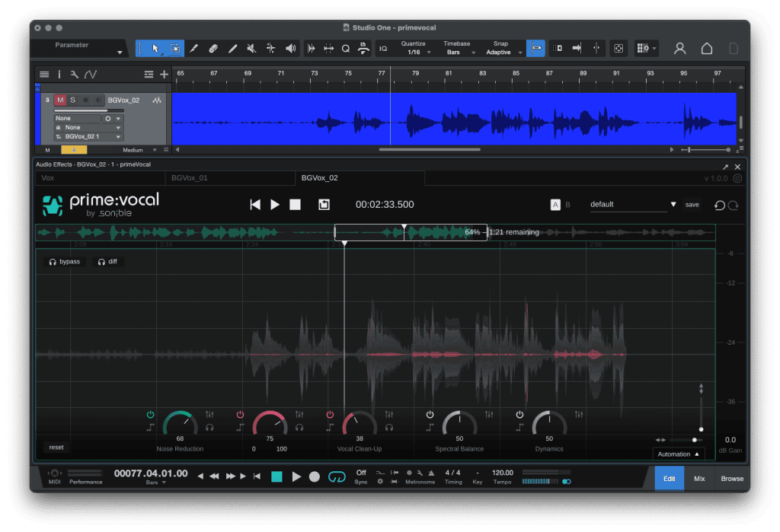Open the Parameter dropdown arrow

coord(120,53)
